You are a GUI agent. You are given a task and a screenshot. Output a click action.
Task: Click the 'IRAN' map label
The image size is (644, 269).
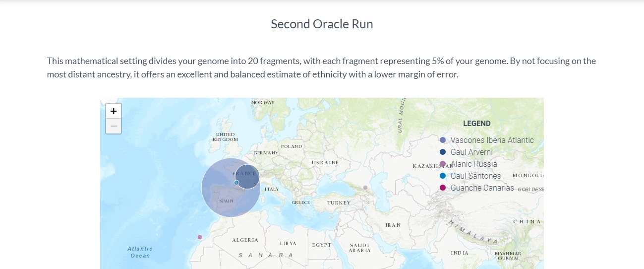tap(393, 225)
